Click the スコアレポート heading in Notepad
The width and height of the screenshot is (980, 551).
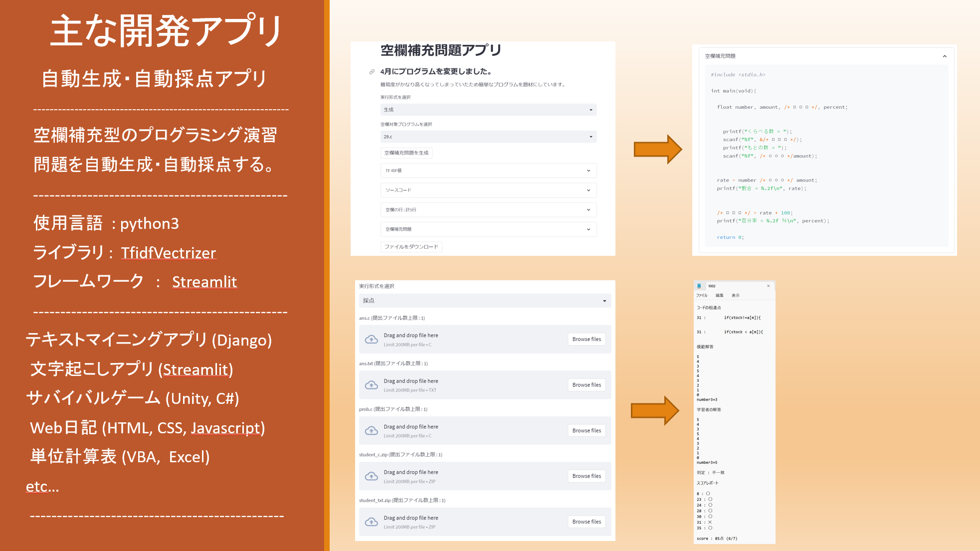[x=707, y=483]
